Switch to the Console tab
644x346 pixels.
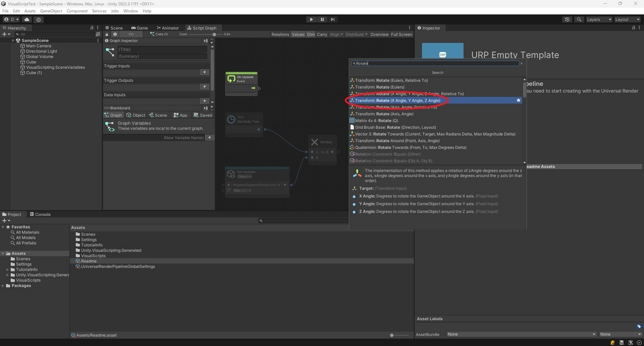point(40,214)
